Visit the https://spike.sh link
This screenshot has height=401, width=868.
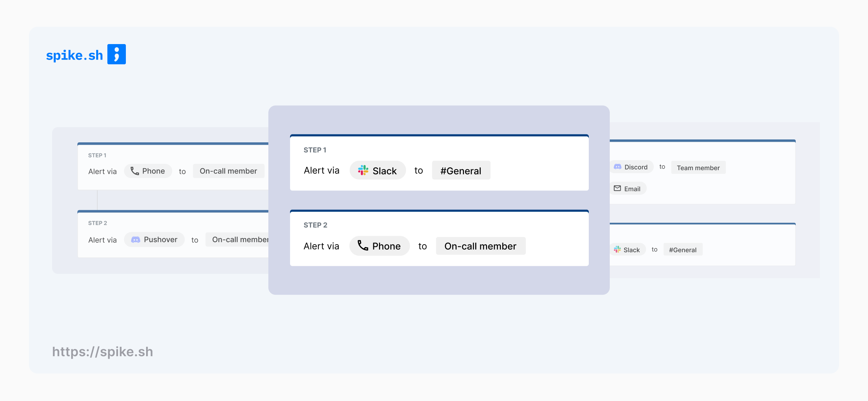coord(102,352)
